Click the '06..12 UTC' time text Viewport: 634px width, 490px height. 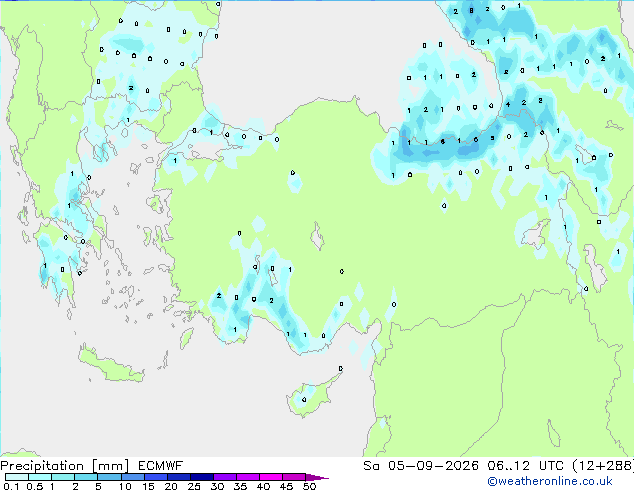[525, 466]
